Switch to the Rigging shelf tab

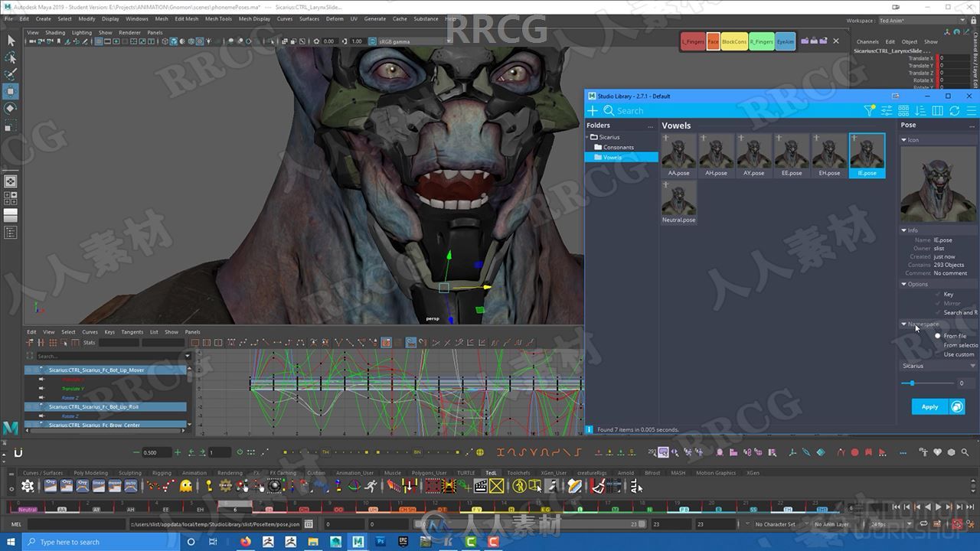click(162, 473)
